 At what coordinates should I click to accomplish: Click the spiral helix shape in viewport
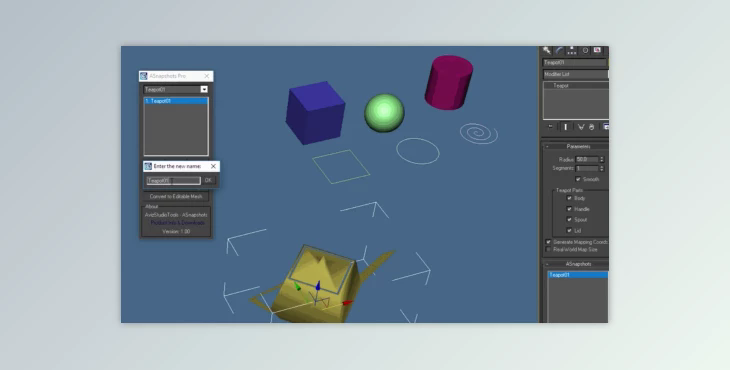coord(479,134)
